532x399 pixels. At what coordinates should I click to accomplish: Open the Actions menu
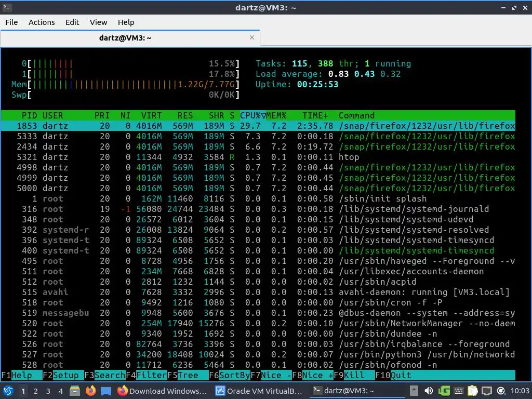click(42, 22)
